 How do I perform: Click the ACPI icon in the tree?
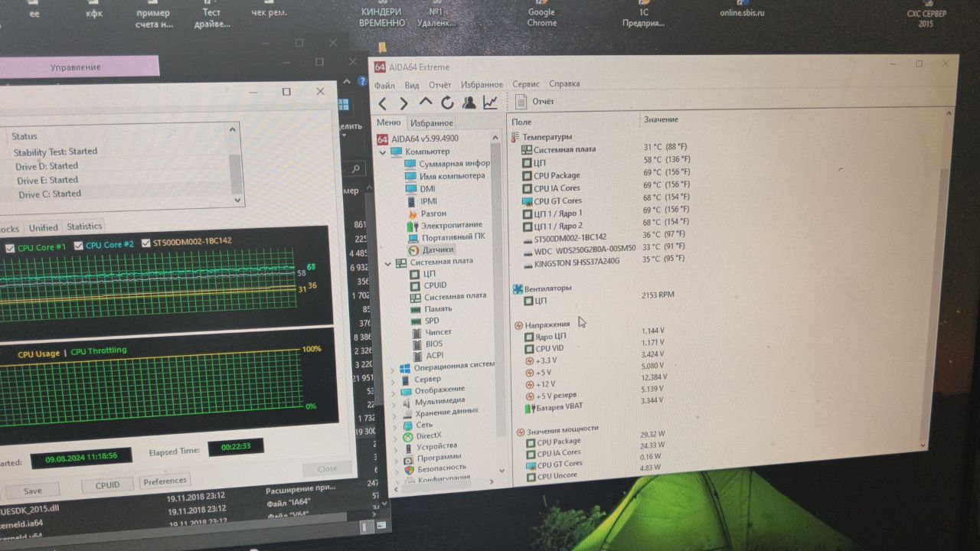click(417, 356)
